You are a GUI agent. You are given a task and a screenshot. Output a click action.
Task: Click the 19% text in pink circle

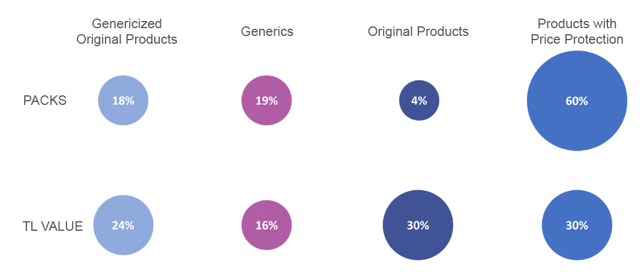click(x=266, y=101)
